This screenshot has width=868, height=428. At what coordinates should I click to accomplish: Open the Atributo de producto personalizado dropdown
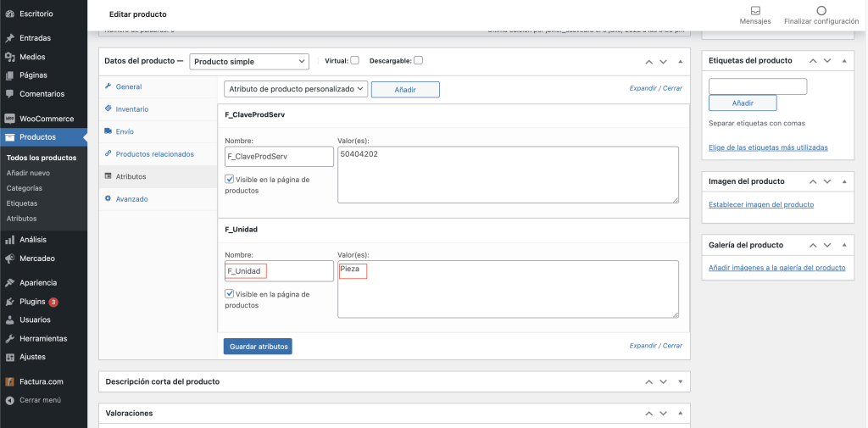(x=296, y=89)
